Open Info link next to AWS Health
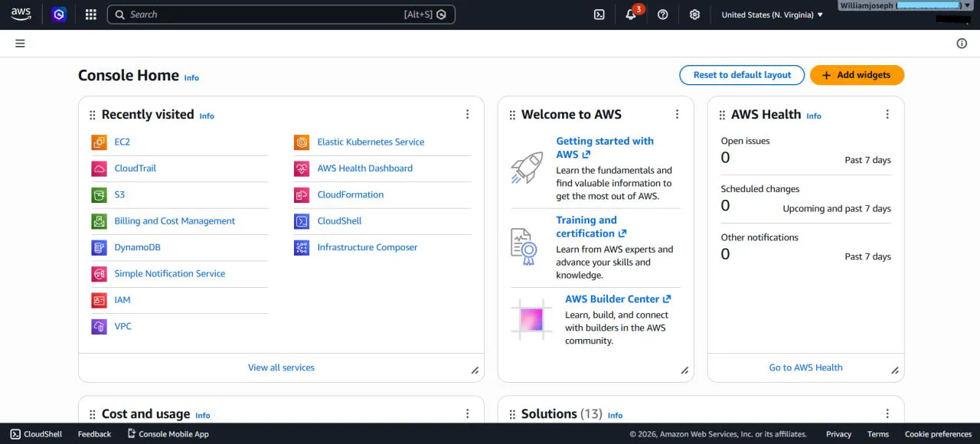 click(814, 116)
